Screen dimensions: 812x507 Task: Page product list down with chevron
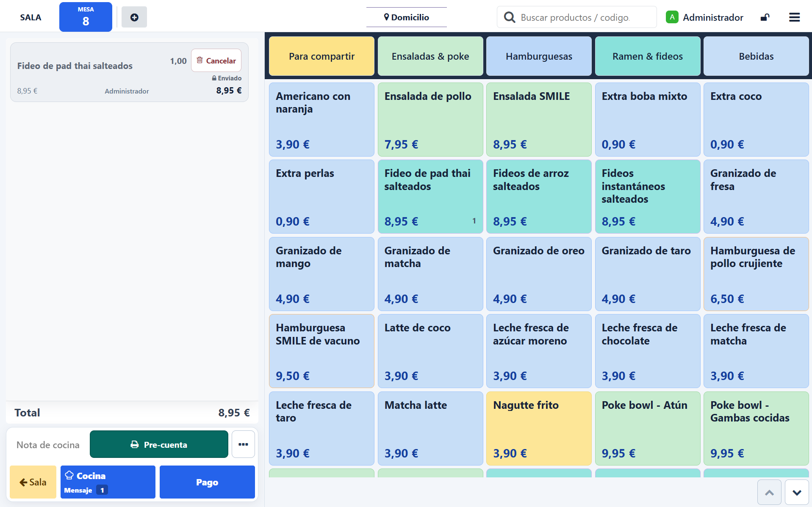(x=797, y=492)
